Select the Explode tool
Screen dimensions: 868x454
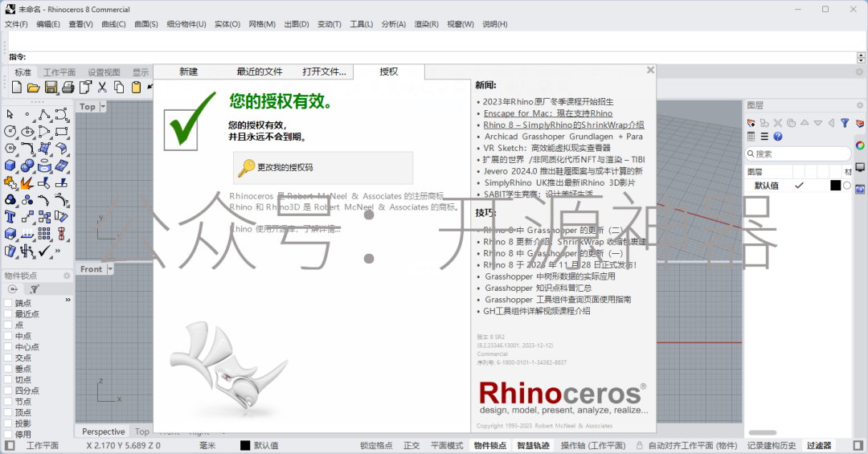[27, 182]
